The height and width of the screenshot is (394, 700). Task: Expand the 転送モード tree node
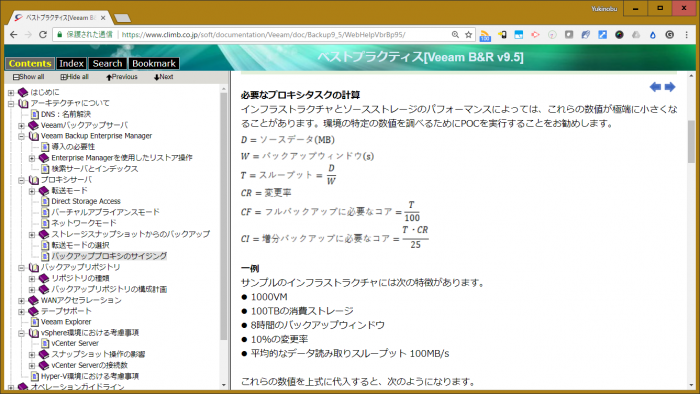32,191
